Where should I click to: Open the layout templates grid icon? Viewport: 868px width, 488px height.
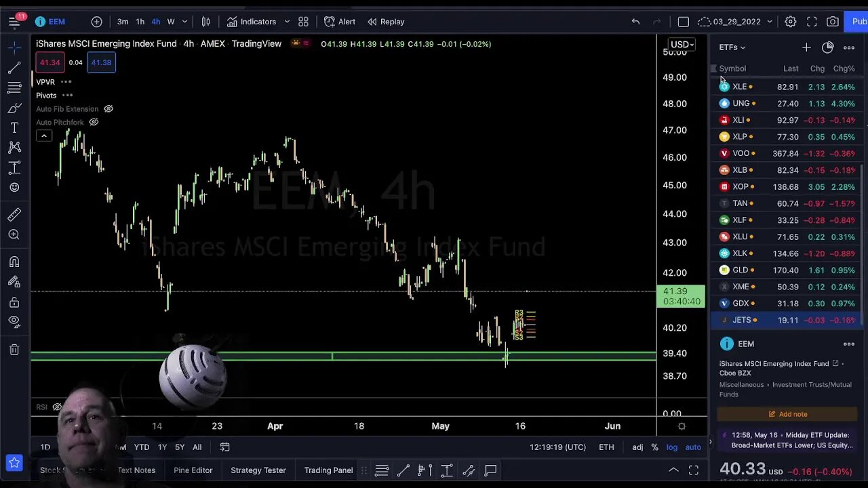(x=303, y=22)
